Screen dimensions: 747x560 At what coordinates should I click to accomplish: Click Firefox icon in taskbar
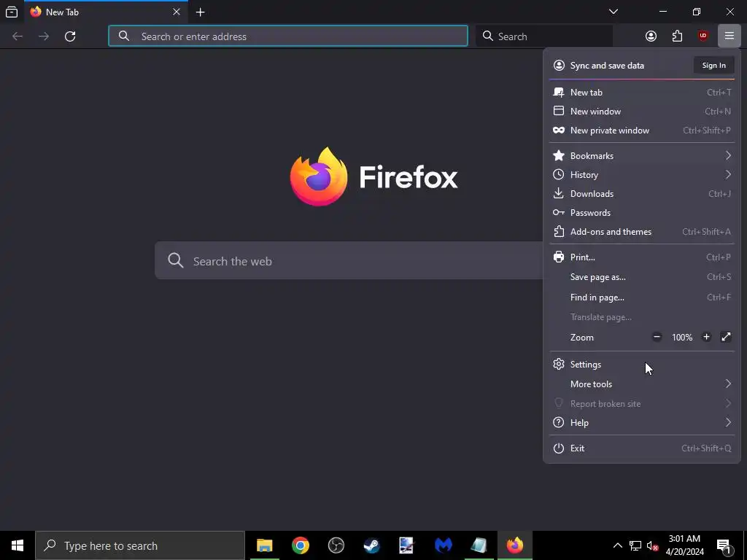(x=514, y=545)
